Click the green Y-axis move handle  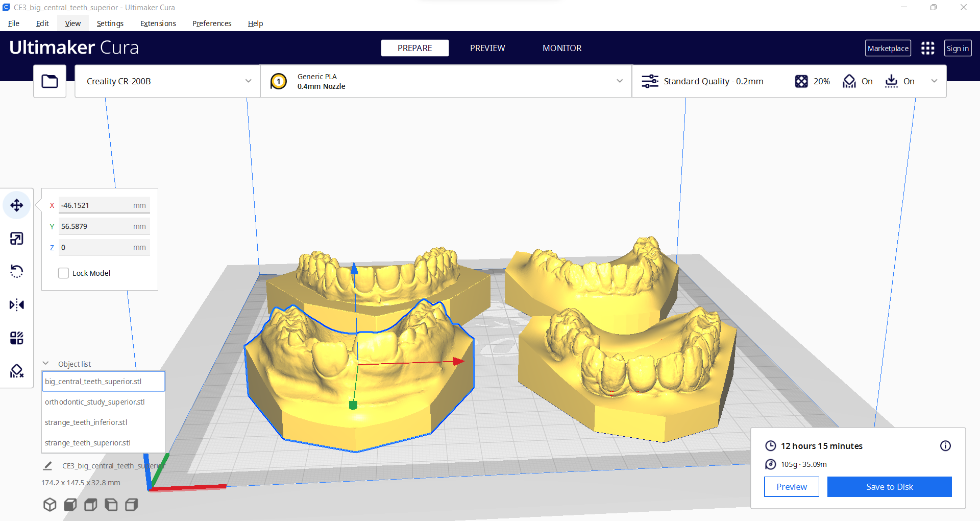tap(353, 405)
